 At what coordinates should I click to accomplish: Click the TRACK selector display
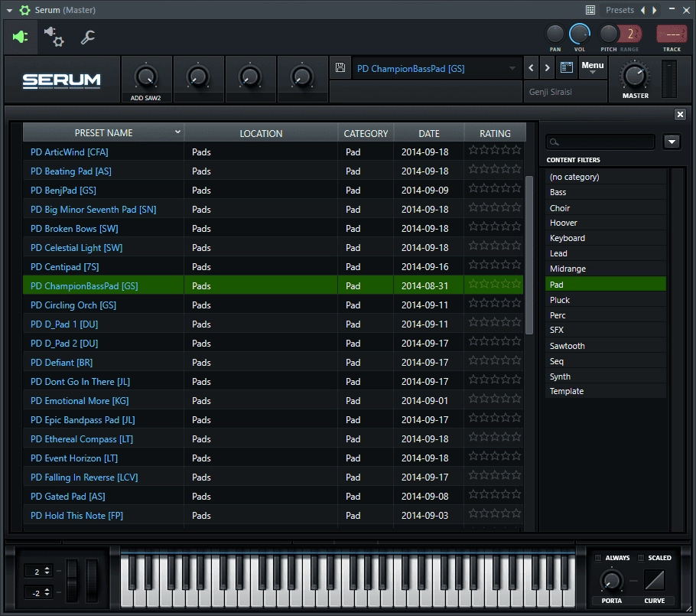(x=672, y=34)
